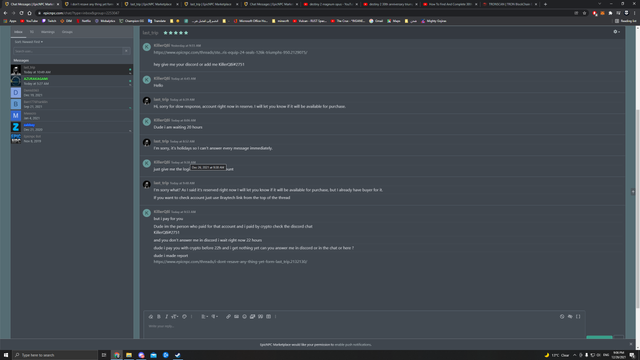Click enable push notifications link in banner

pos(353,344)
